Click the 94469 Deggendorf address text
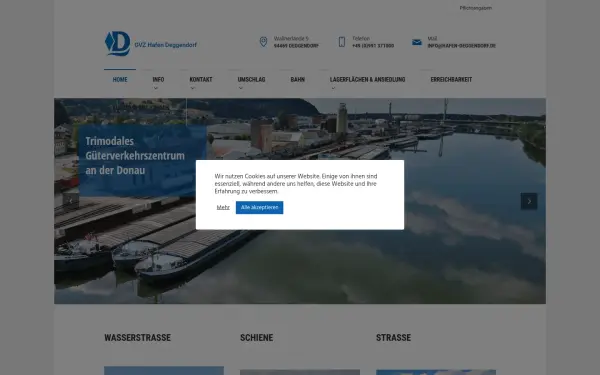Screen dimensions: 600x375 pyautogui.click(x=296, y=46)
